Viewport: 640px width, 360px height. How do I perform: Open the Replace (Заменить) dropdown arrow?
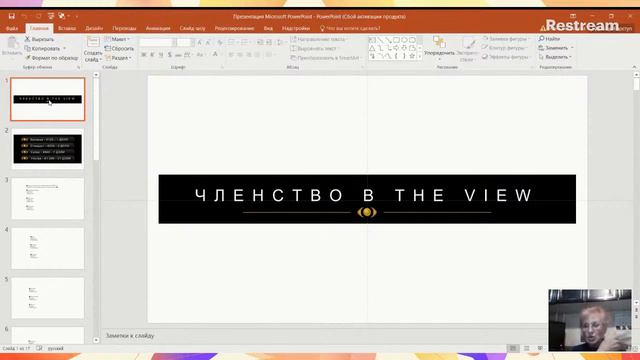(x=572, y=48)
